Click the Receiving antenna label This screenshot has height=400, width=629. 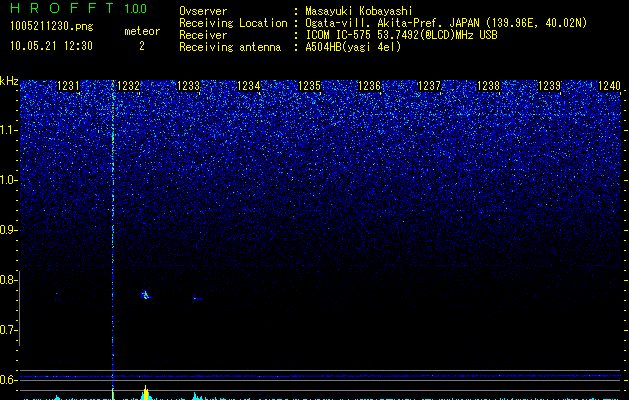(230, 47)
